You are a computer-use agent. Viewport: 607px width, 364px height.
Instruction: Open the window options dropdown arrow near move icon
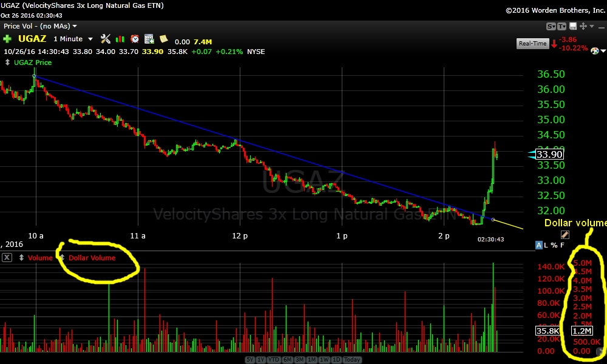coord(591,26)
